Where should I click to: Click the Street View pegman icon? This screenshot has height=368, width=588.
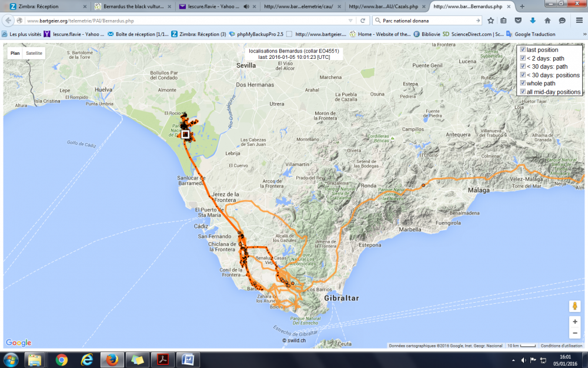click(x=574, y=306)
